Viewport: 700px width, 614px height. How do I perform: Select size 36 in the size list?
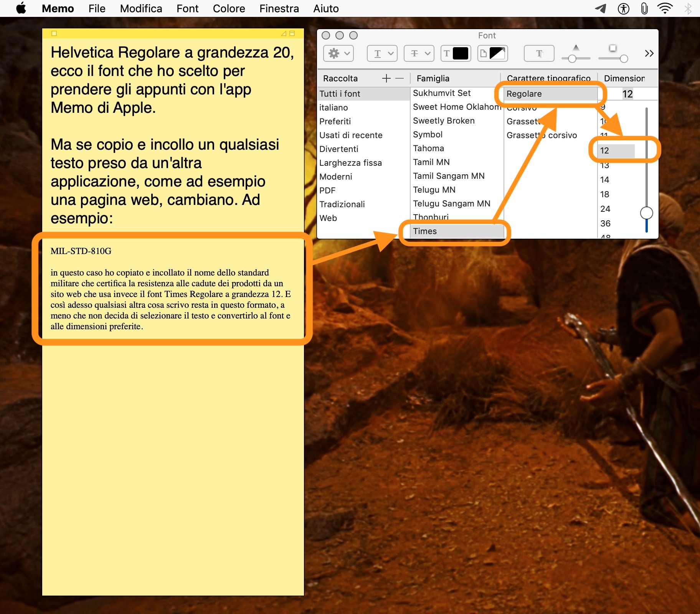pyautogui.click(x=616, y=223)
